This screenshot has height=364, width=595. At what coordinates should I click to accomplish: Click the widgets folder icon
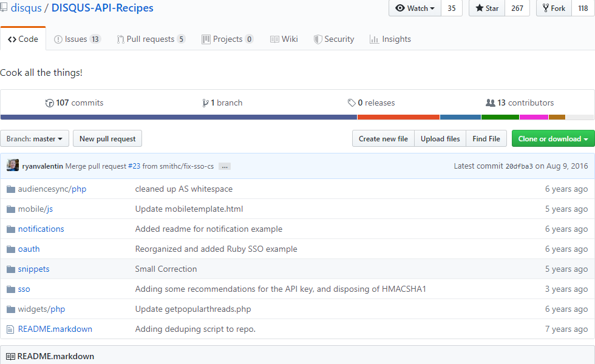pyautogui.click(x=11, y=309)
